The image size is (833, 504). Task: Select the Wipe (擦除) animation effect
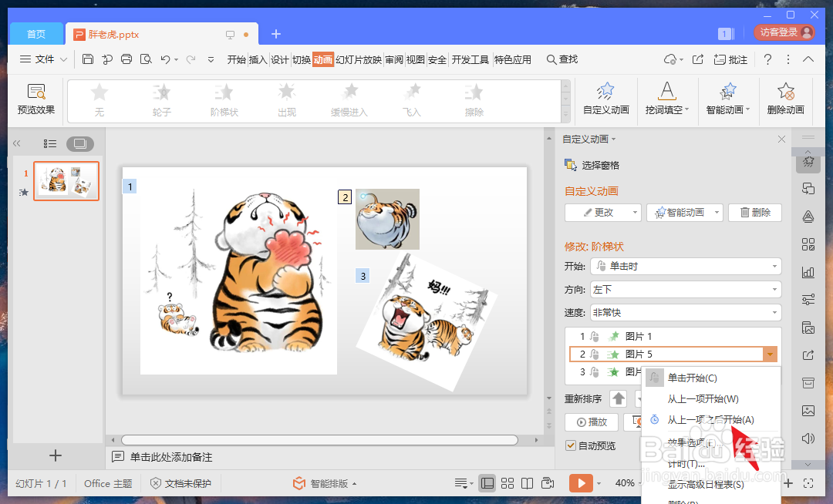pyautogui.click(x=474, y=100)
